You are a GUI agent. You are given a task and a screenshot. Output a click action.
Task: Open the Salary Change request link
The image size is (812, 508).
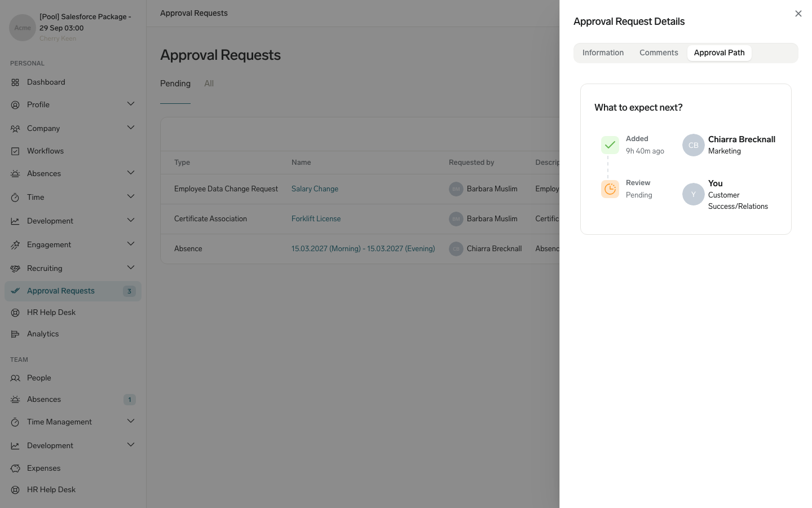(315, 189)
